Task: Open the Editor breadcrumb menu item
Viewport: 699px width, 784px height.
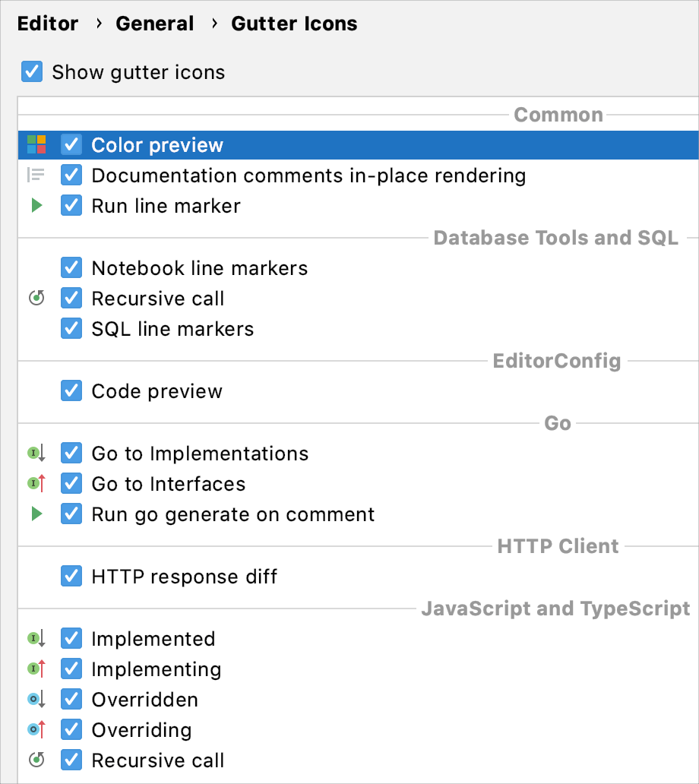Action: pos(47,24)
